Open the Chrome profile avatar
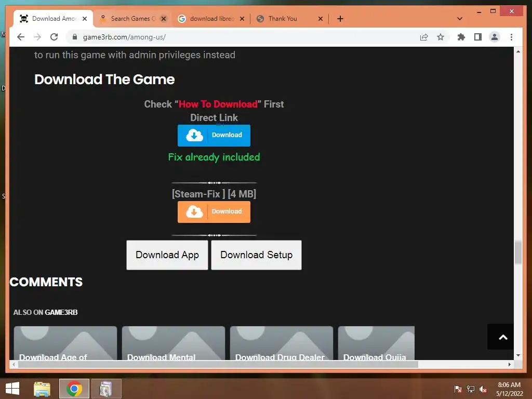This screenshot has height=399, width=532. (x=495, y=37)
